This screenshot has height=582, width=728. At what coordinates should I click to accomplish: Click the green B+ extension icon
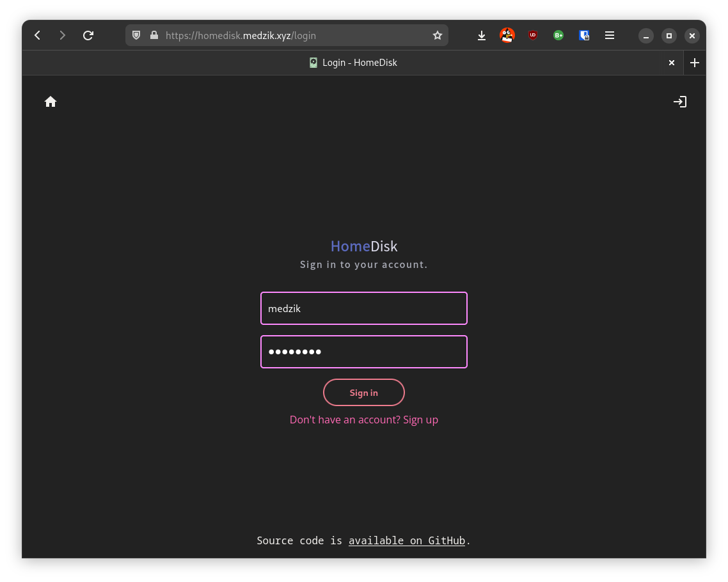(558, 35)
